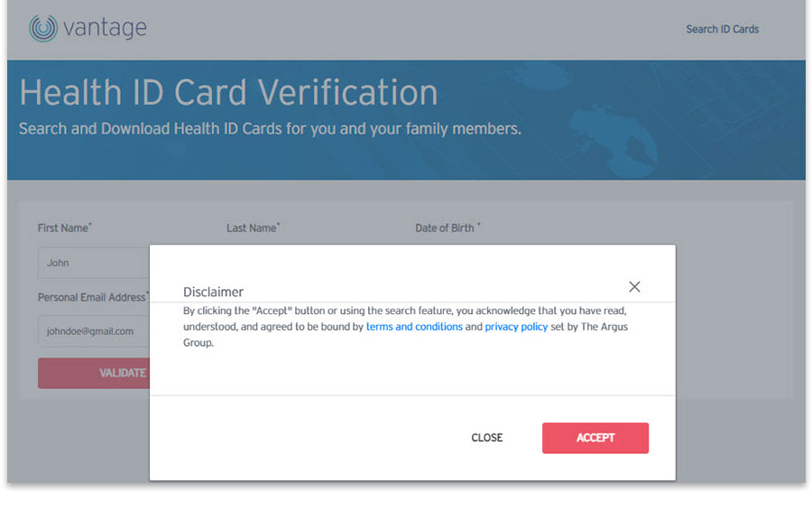Open the privacy policy link
The image size is (812, 511).
(516, 327)
